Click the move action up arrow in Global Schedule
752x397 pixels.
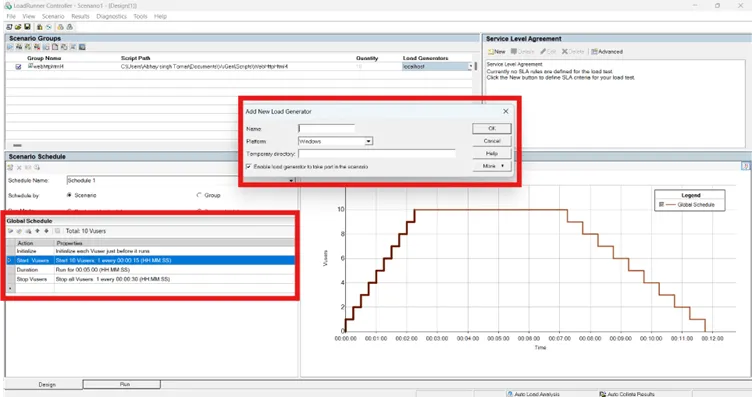(x=37, y=231)
